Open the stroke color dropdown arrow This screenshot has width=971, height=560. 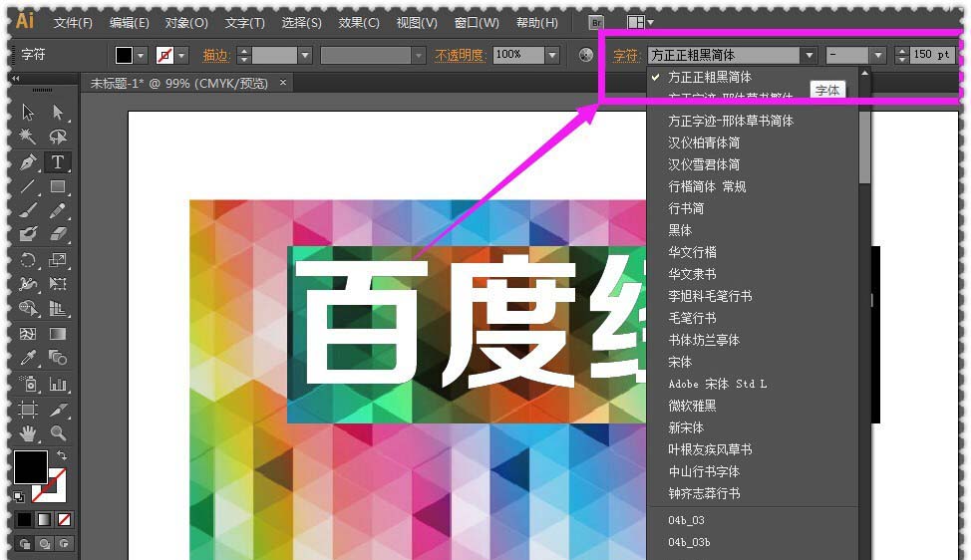click(x=181, y=55)
